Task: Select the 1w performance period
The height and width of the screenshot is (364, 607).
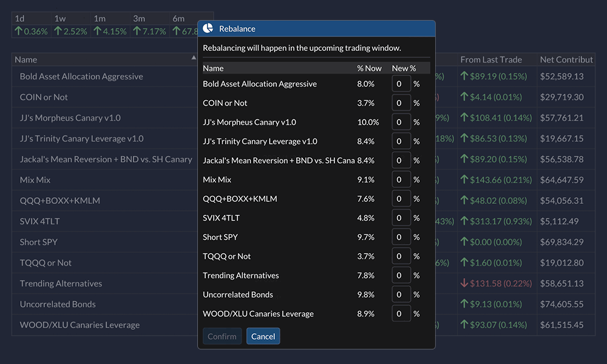Action: (60, 18)
